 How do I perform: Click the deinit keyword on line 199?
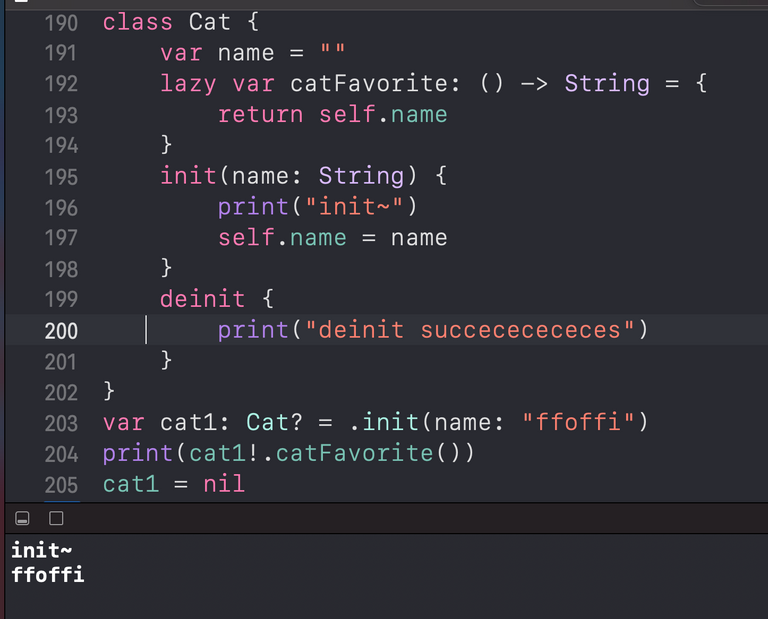203,299
